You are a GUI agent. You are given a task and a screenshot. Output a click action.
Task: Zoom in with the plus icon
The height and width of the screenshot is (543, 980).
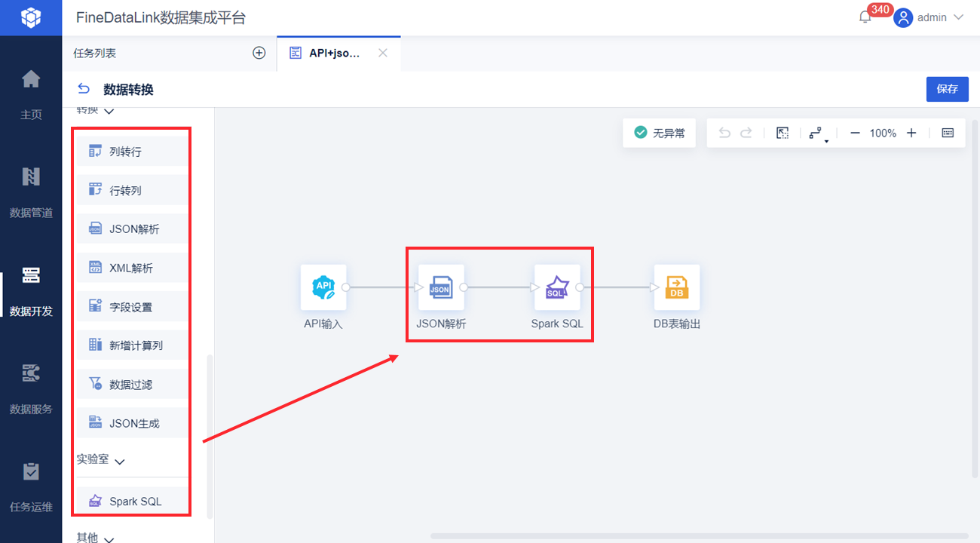pyautogui.click(x=911, y=133)
